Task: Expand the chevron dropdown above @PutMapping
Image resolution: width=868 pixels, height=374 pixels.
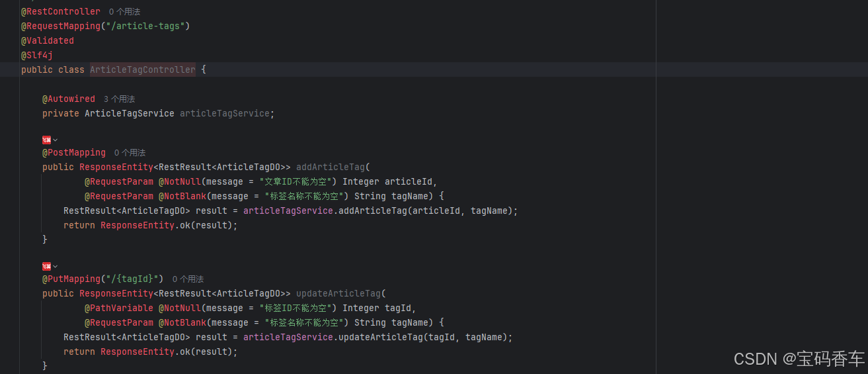Action: click(56, 266)
